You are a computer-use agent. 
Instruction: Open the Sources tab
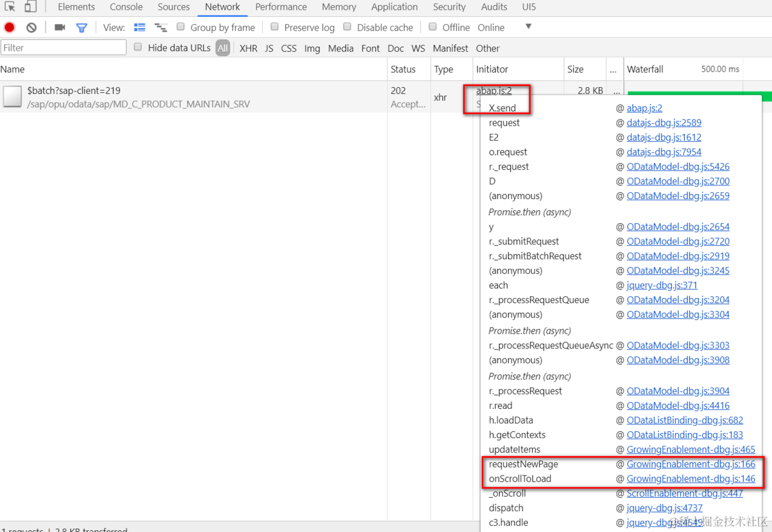(174, 7)
